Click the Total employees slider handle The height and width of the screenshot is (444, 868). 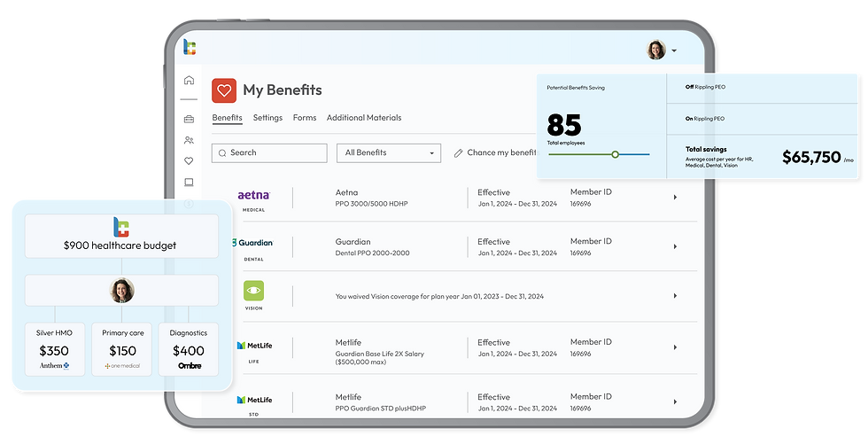(615, 154)
